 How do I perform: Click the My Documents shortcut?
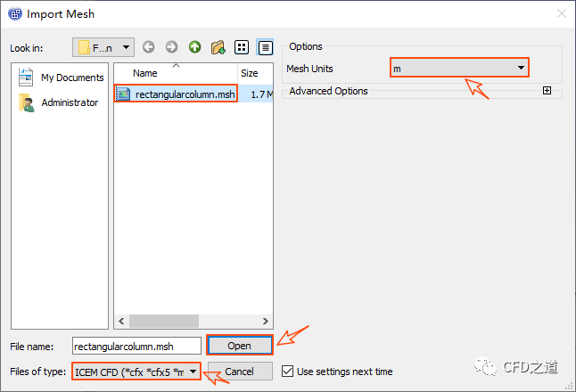coord(61,78)
